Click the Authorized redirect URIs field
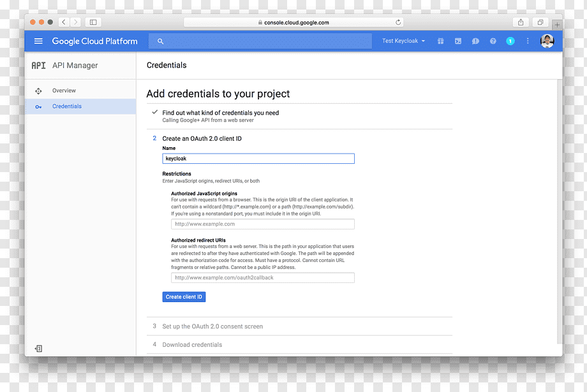587x392 pixels. [262, 277]
